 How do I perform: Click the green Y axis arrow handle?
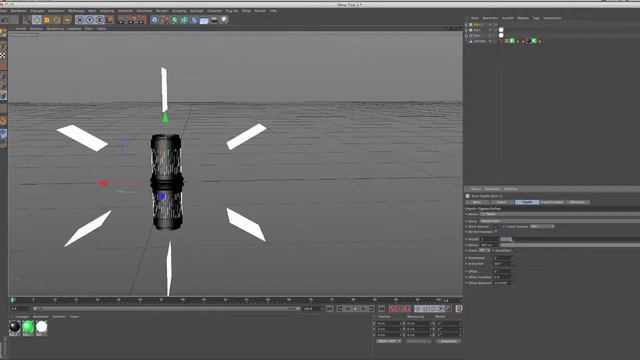click(165, 118)
